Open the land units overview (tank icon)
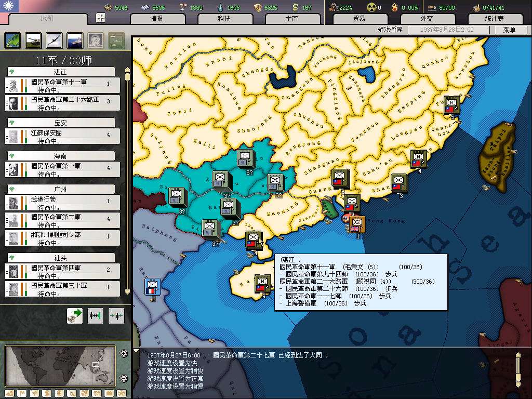 pos(34,41)
